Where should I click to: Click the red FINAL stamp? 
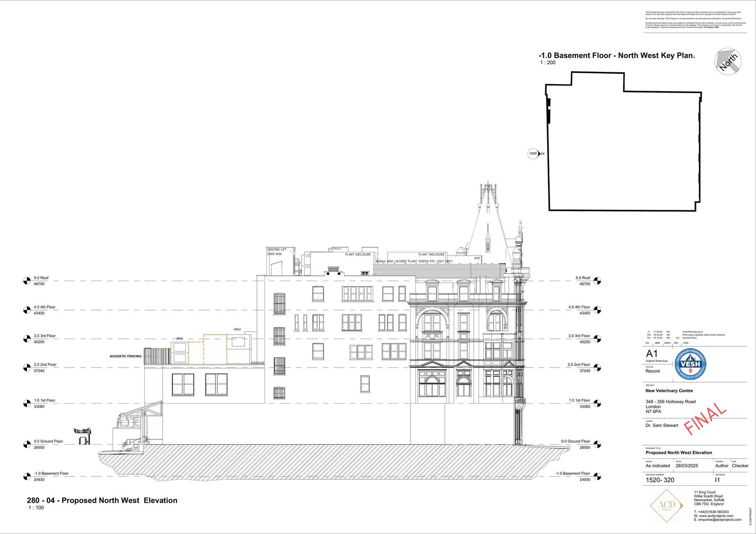pyautogui.click(x=705, y=418)
